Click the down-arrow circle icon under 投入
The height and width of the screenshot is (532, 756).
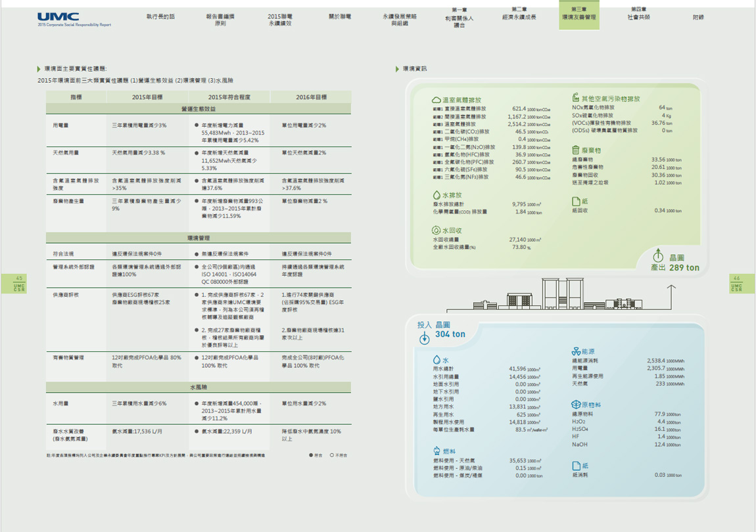pyautogui.click(x=425, y=338)
